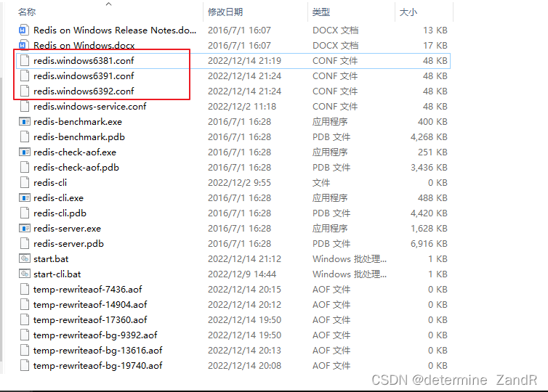Select file name temp-rewriteaof-17360.aof
The width and height of the screenshot is (548, 392).
(x=90, y=319)
